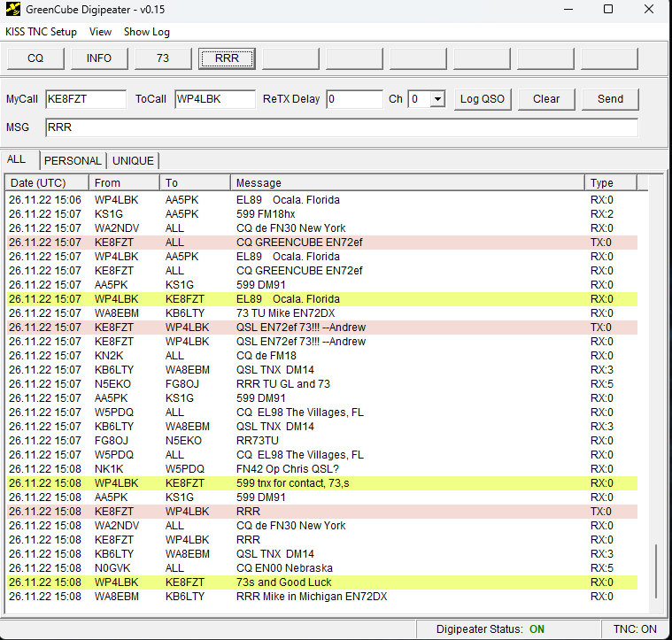This screenshot has height=640, width=672.
Task: Select the KN2K row 'CQ de FM18'
Action: (322, 356)
